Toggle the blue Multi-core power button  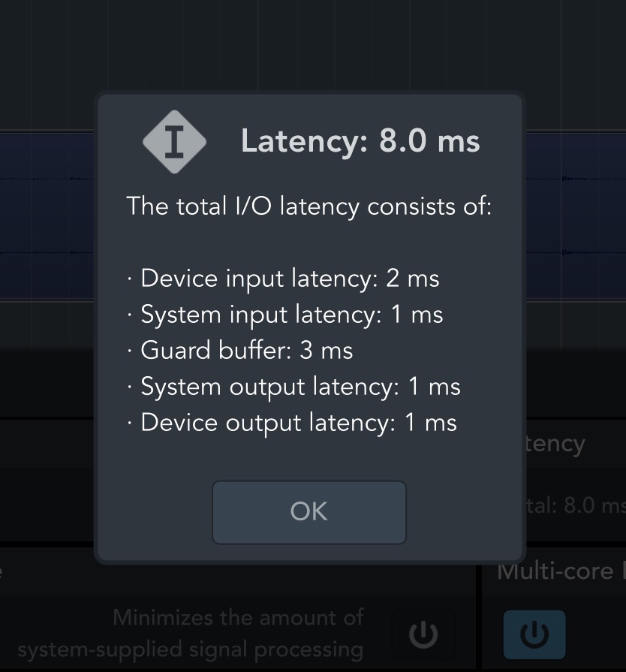pyautogui.click(x=534, y=634)
